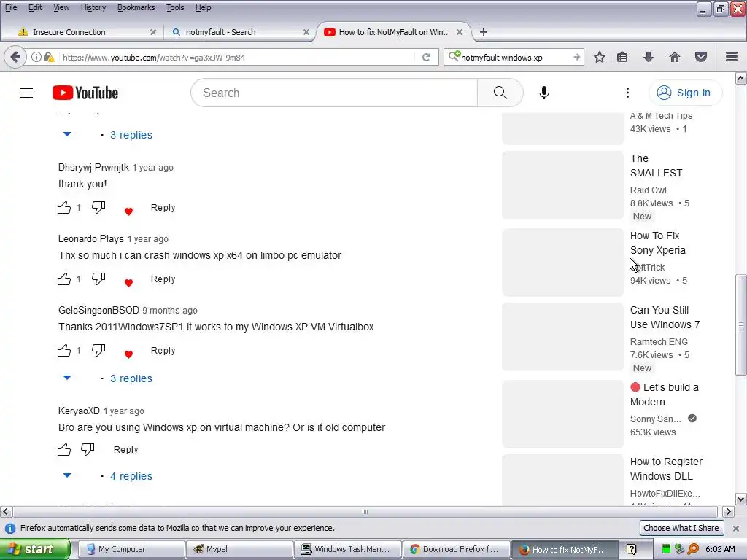Switch to Download Firefox taskbar item

(455, 549)
